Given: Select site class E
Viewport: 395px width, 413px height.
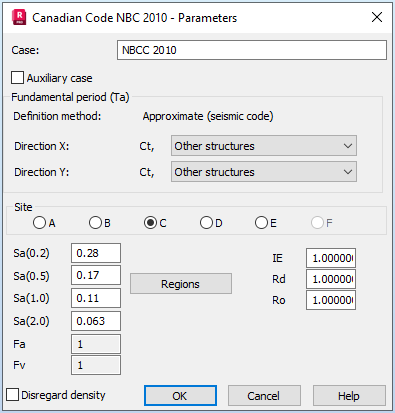Looking at the screenshot, I should [x=261, y=223].
